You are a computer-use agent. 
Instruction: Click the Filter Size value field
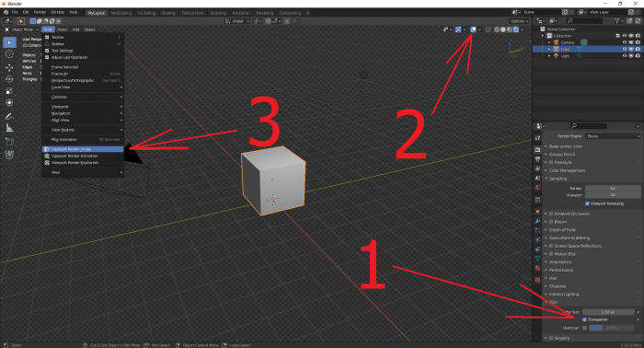[608, 312]
